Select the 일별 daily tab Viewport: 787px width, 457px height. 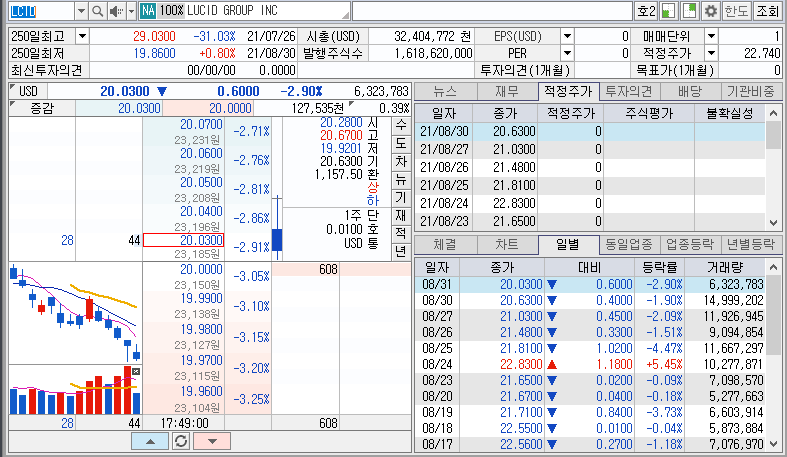(x=568, y=244)
